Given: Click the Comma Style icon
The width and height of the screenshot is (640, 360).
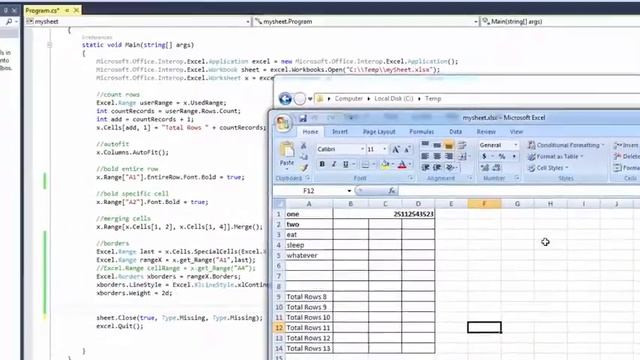Looking at the screenshot, I should tap(514, 156).
